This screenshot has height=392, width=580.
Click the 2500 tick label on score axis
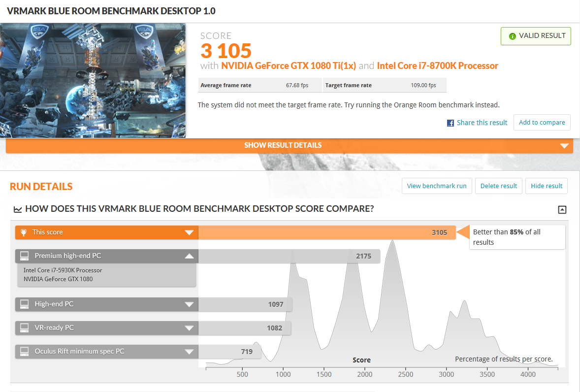click(x=405, y=374)
